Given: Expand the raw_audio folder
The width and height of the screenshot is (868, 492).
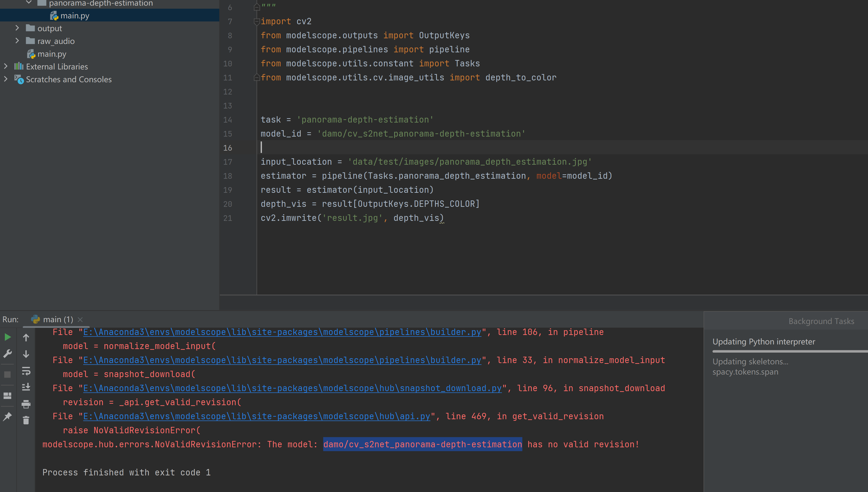Looking at the screenshot, I should click(x=17, y=41).
